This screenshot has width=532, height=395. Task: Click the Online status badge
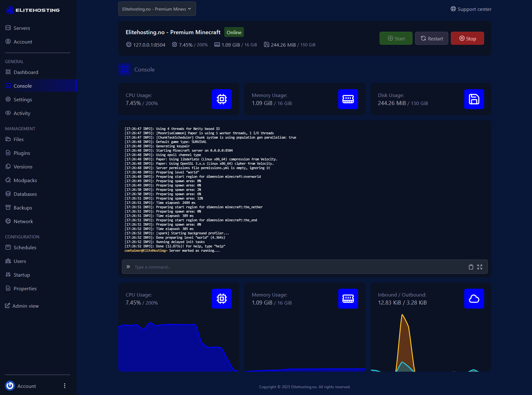pos(234,32)
